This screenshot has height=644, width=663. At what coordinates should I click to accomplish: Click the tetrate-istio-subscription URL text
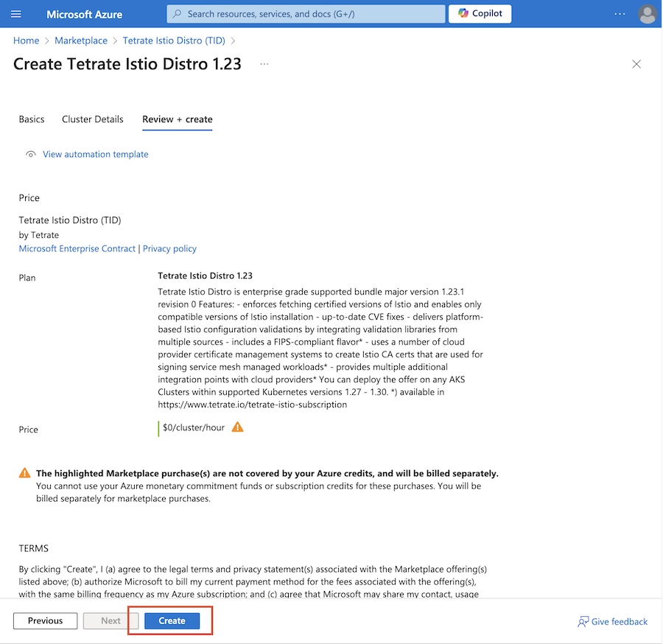253,405
